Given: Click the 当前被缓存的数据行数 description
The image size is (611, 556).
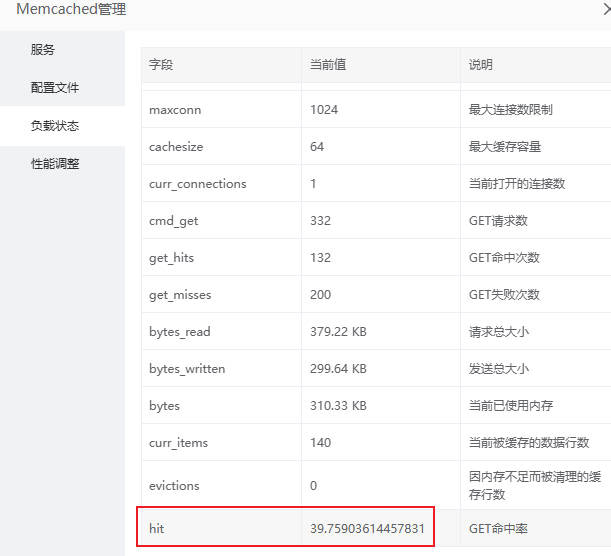Looking at the screenshot, I should 529,443.
